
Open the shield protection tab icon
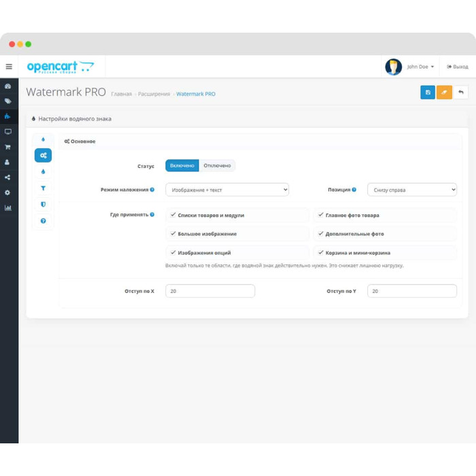click(x=43, y=204)
